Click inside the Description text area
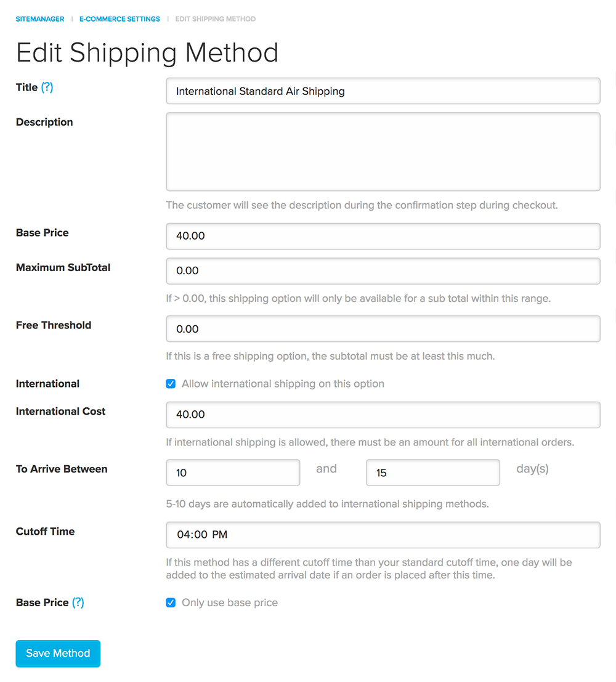616x682 pixels. [383, 152]
